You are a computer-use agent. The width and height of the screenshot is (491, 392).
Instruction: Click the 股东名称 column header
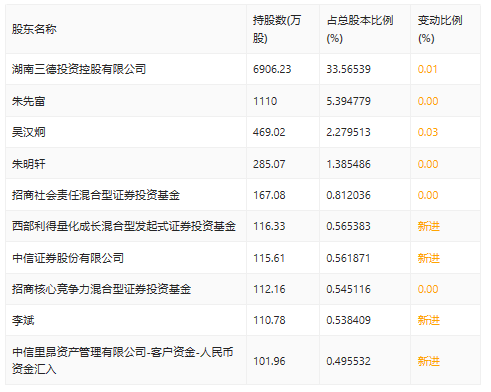[34, 29]
